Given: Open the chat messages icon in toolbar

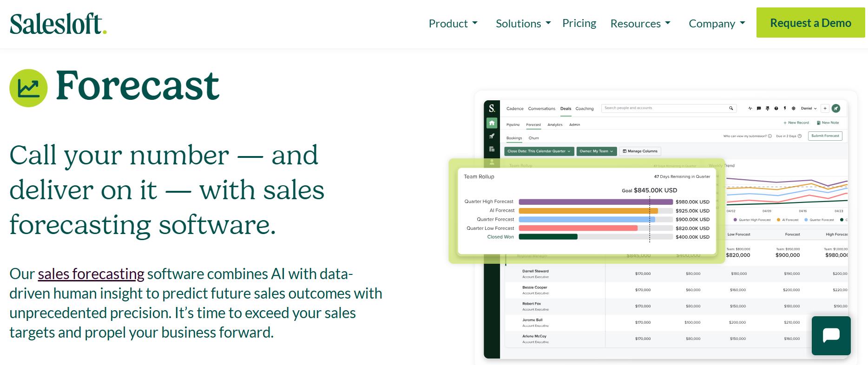Looking at the screenshot, I should pyautogui.click(x=758, y=108).
